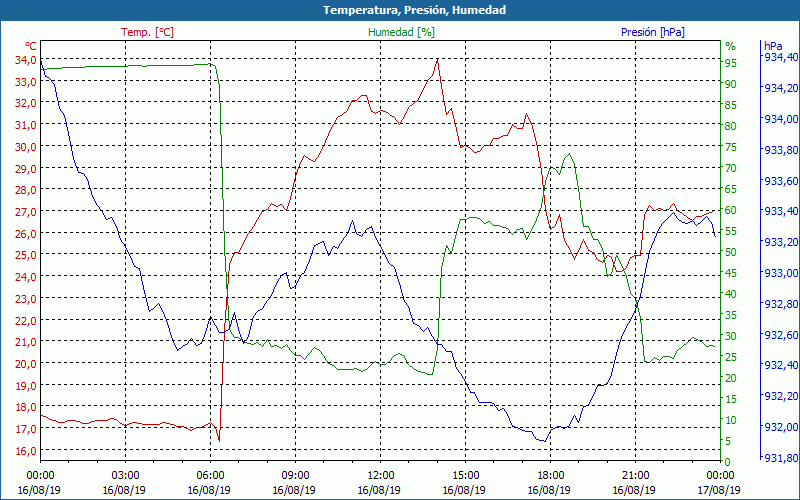This screenshot has height=500, width=800.
Task: Click the '50' humidity axis value
Action: pos(731,252)
